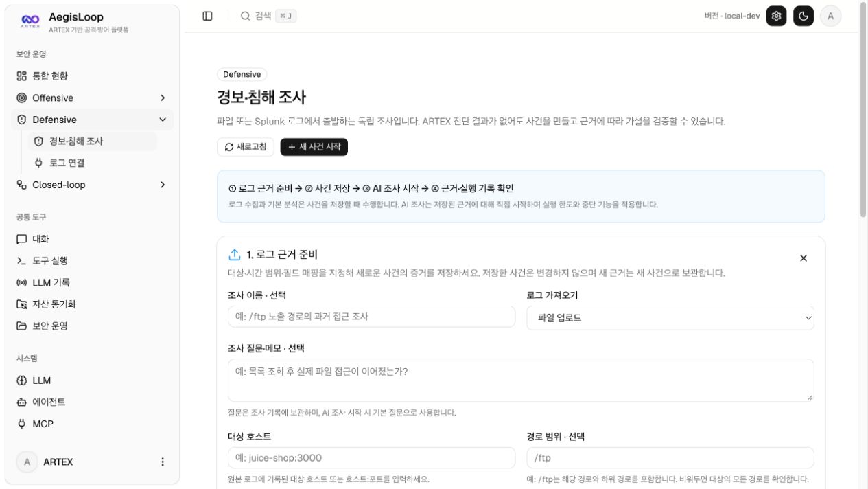Viewport: 868px width, 489px height.
Task: Open settings via the gear icon
Action: [776, 16]
